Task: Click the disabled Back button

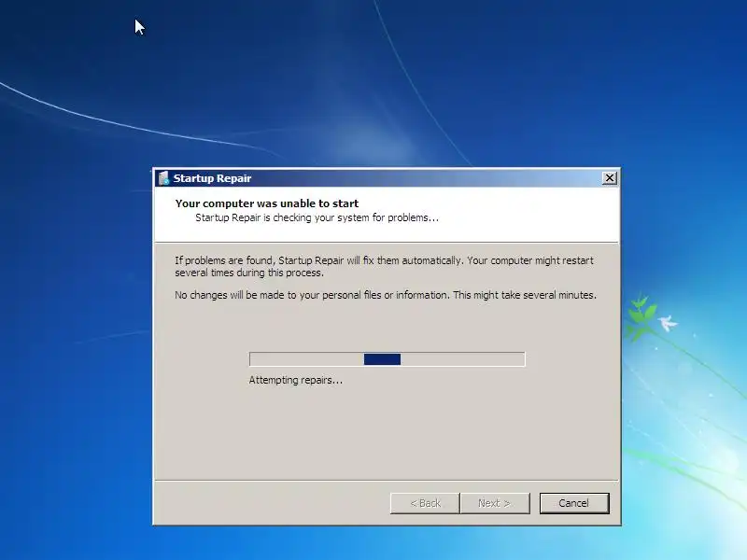Action: coord(425,503)
